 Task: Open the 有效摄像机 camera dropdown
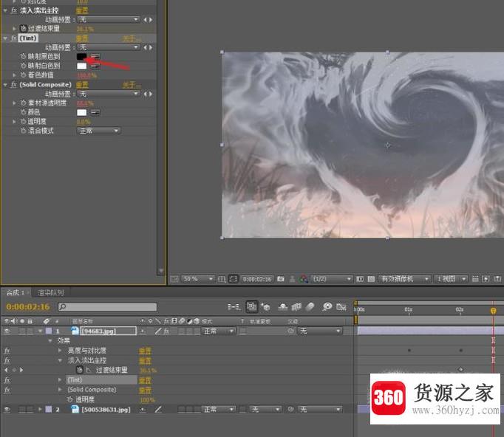tap(404, 279)
